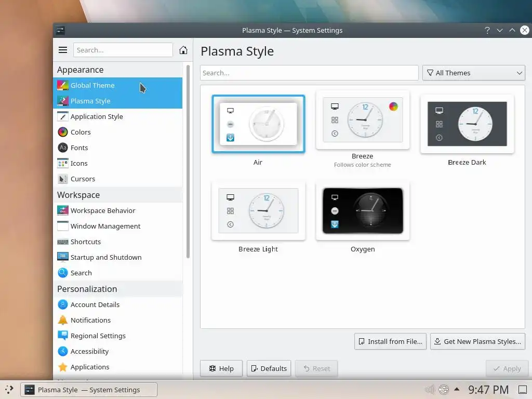Click the Reset button

[x=316, y=368]
